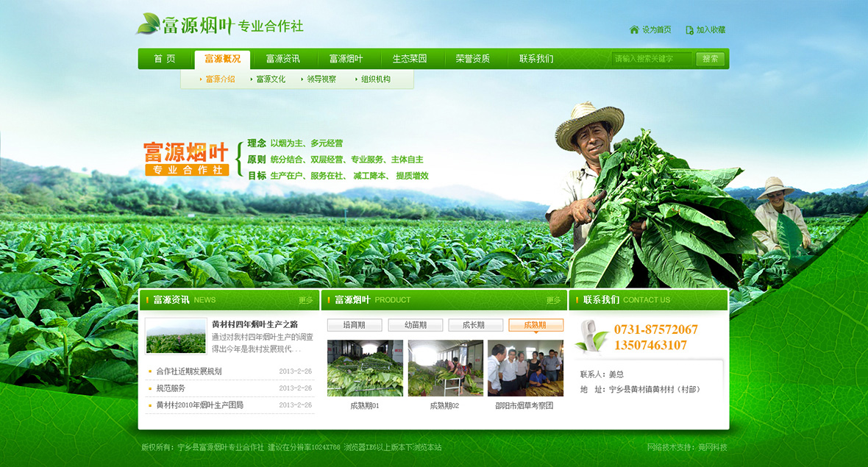Click the 富源烟叶 leaf logo icon
Image resolution: width=868 pixels, height=467 pixels.
148,24
